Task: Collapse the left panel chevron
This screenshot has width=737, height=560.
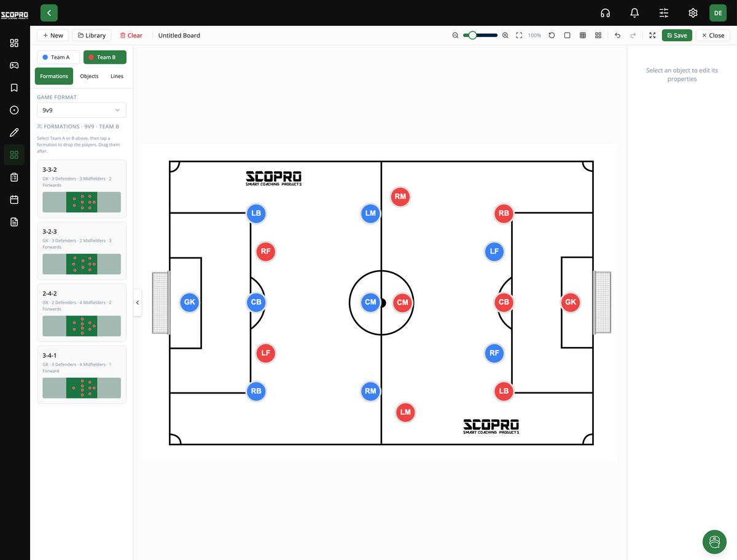Action: pyautogui.click(x=137, y=303)
